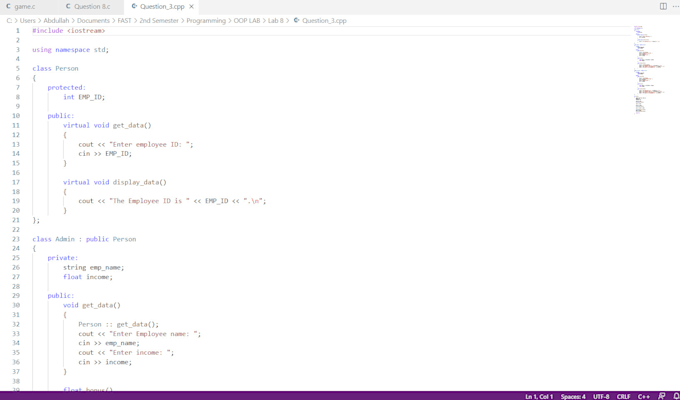Open the FAST breadcrumb folder
The height and width of the screenshot is (400, 680).
pos(124,20)
